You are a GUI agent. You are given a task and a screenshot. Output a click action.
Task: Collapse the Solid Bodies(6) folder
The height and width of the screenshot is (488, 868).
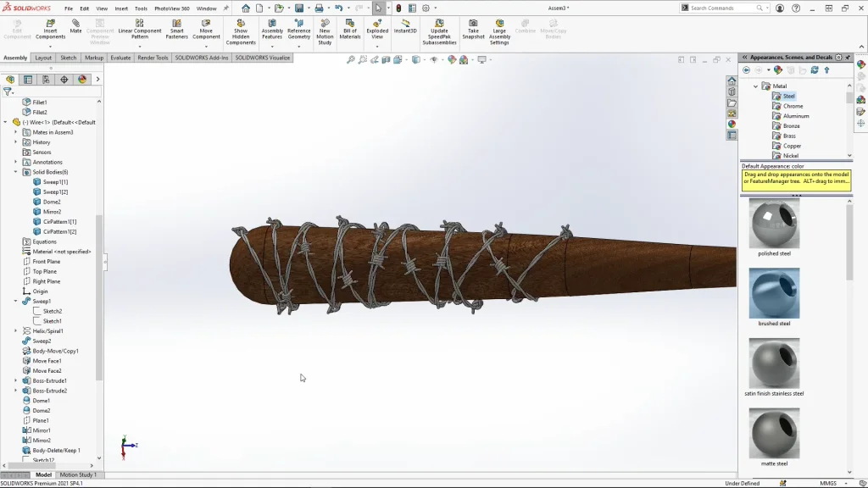15,172
